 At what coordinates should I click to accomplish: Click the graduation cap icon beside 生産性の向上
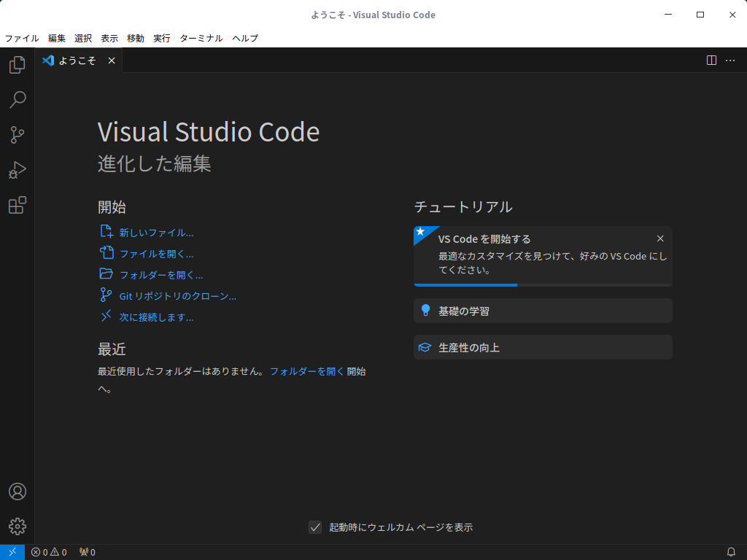(425, 348)
